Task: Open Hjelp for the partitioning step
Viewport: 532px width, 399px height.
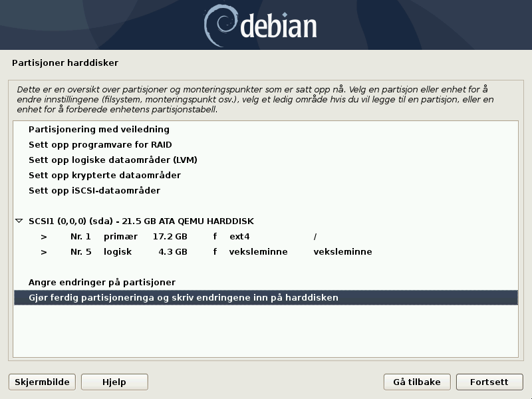Action: click(114, 382)
